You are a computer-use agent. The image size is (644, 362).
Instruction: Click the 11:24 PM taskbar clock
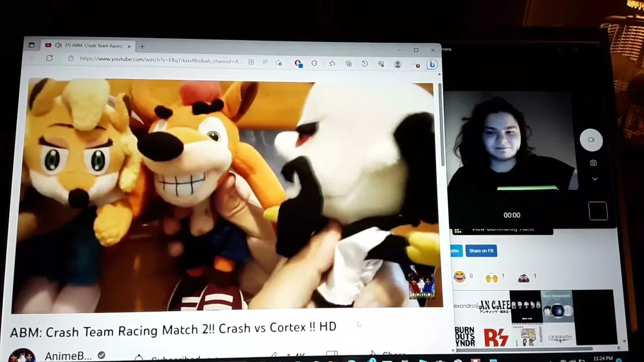[x=602, y=358]
